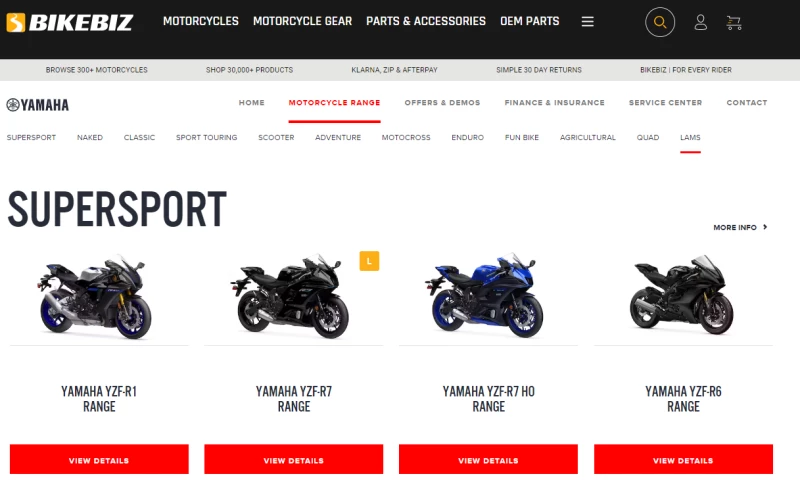Select the Offers & Demos tab
The height and width of the screenshot is (480, 800).
[x=442, y=103]
